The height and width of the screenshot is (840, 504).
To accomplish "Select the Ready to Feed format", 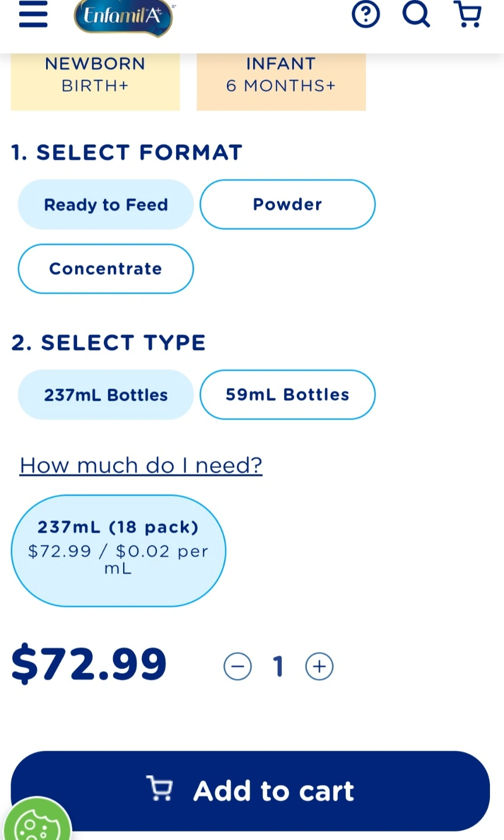I will pos(106,205).
